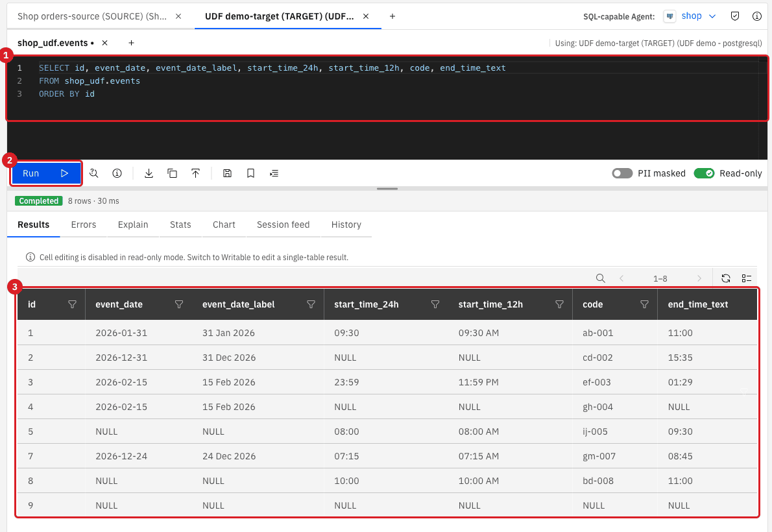Refresh the results grid
The image size is (772, 532).
click(726, 278)
